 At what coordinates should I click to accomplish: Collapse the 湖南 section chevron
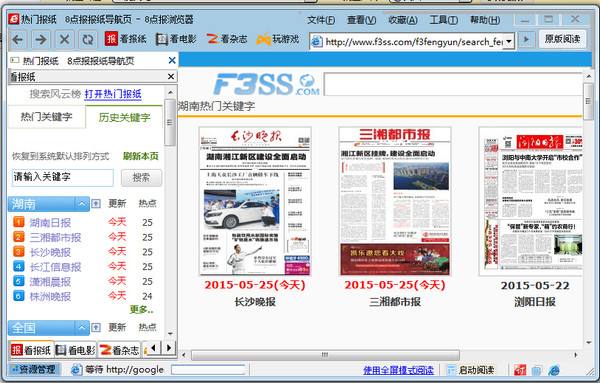[82, 204]
